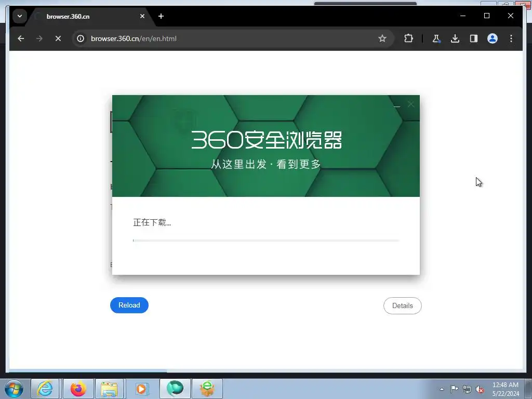The height and width of the screenshot is (399, 532).
Task: Open the media player taskbar icon
Action: [x=142, y=389]
